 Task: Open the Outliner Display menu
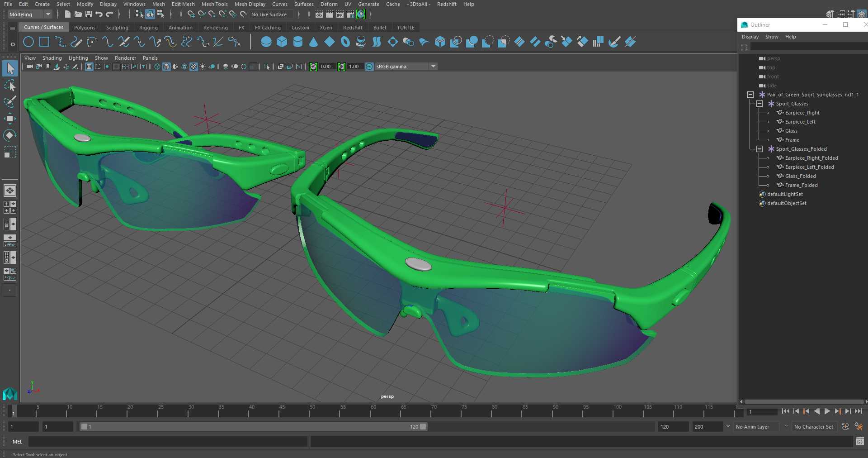pos(750,37)
